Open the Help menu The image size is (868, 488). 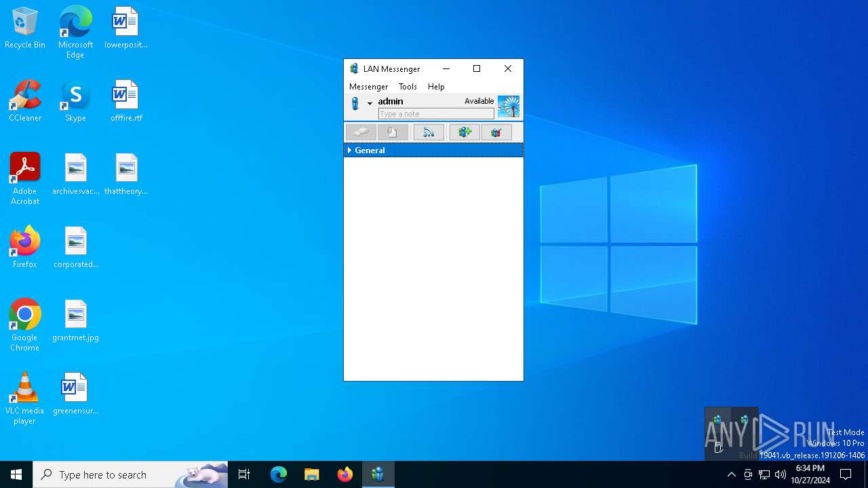(x=436, y=87)
